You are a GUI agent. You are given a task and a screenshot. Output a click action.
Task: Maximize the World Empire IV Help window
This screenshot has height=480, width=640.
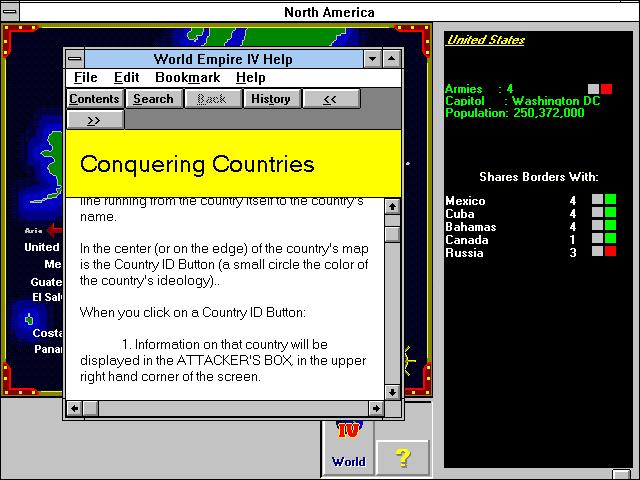(x=391, y=59)
